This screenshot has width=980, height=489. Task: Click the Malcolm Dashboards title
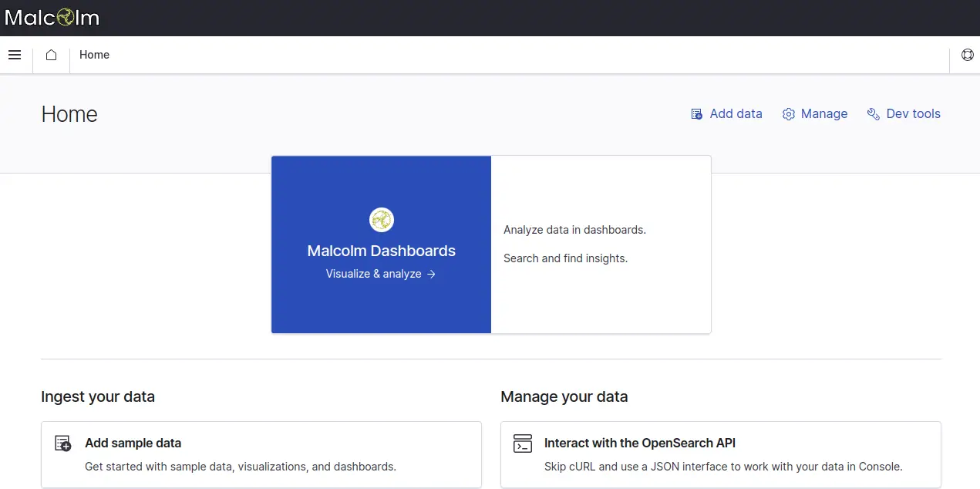381,251
